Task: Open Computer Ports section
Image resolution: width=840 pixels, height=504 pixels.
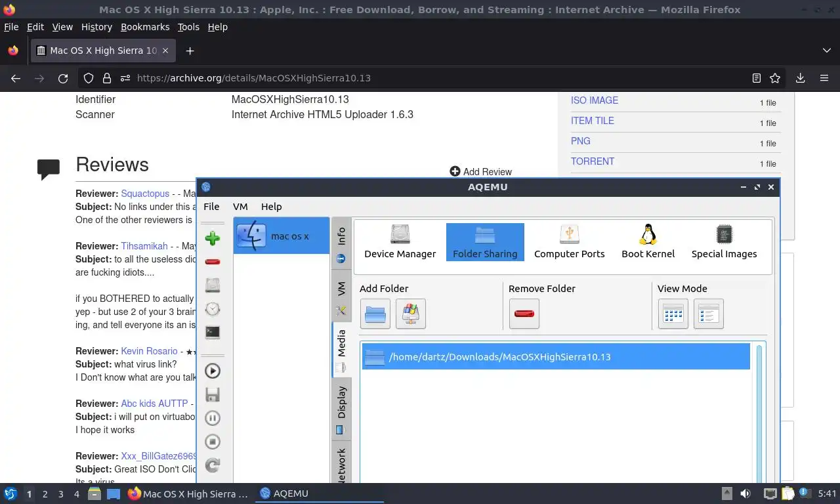Action: click(x=569, y=241)
